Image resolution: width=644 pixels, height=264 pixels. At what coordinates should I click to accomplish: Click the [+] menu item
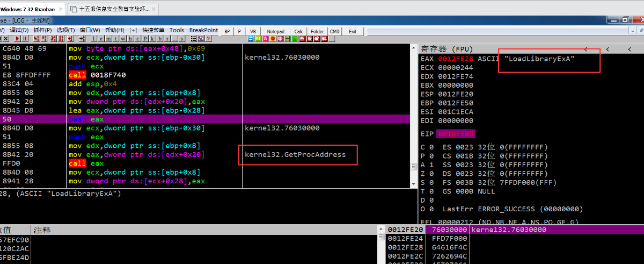pos(133,30)
